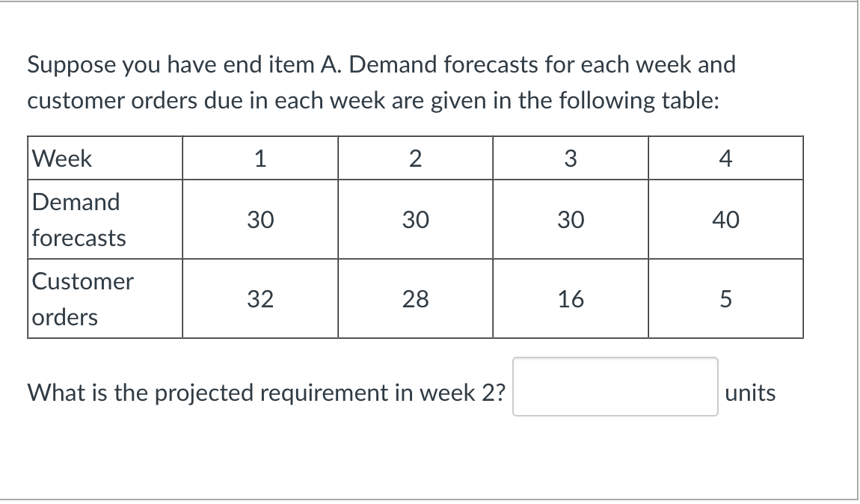Click the word units beside the answer box
860x504 pixels.
[751, 392]
